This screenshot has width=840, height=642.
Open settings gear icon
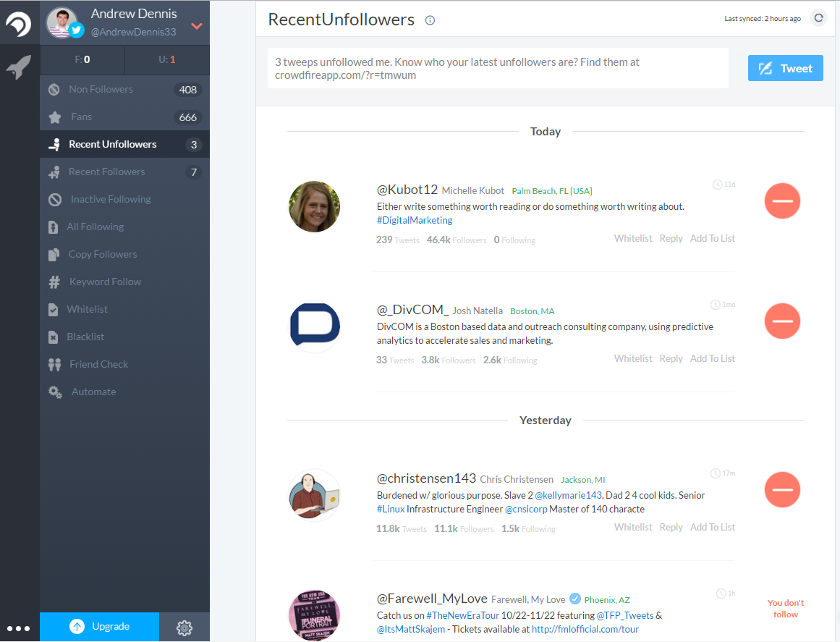pyautogui.click(x=184, y=628)
